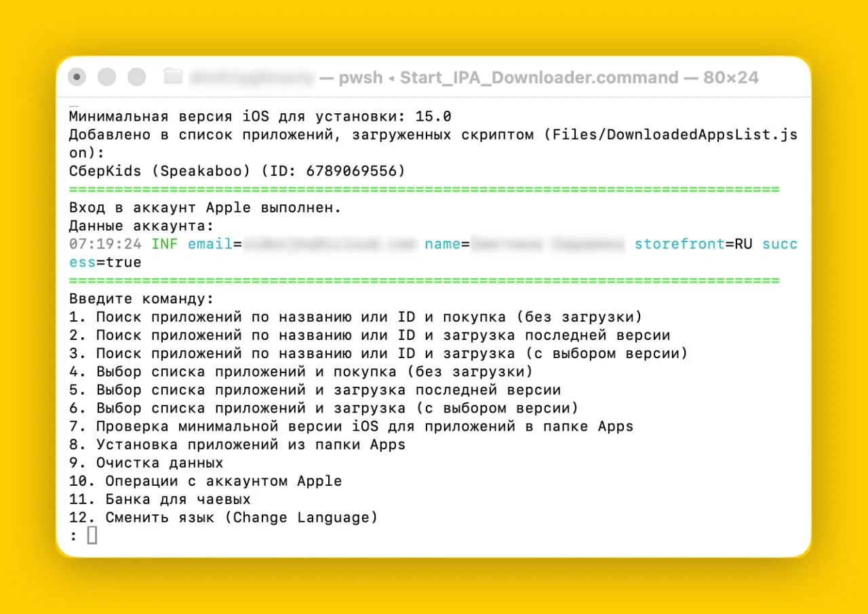Image resolution: width=868 pixels, height=614 pixels.
Task: Click option 11 "Банка для чаевых"
Action: (x=160, y=500)
